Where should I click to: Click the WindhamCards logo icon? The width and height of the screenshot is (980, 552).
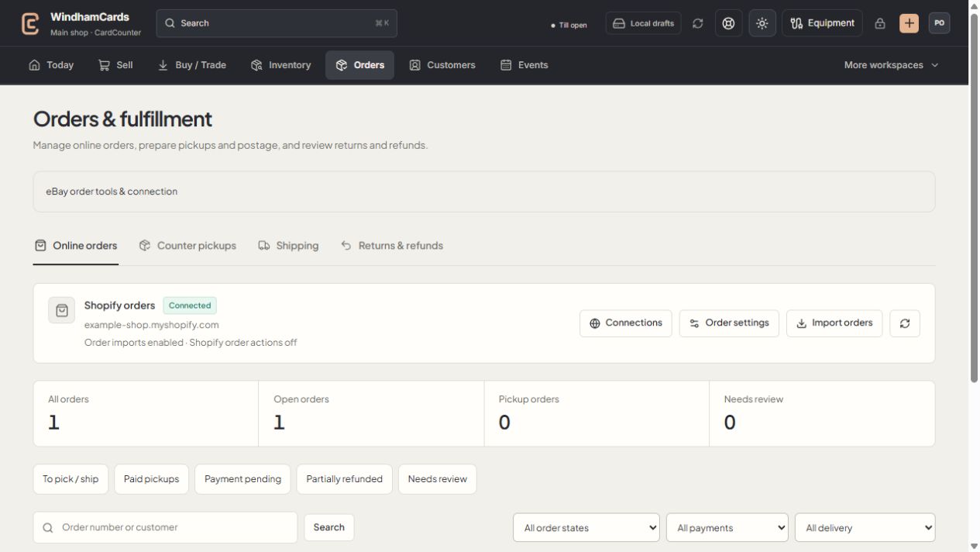click(30, 23)
